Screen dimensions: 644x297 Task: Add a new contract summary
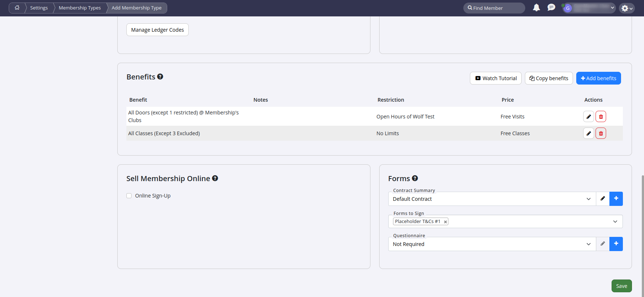(x=616, y=199)
